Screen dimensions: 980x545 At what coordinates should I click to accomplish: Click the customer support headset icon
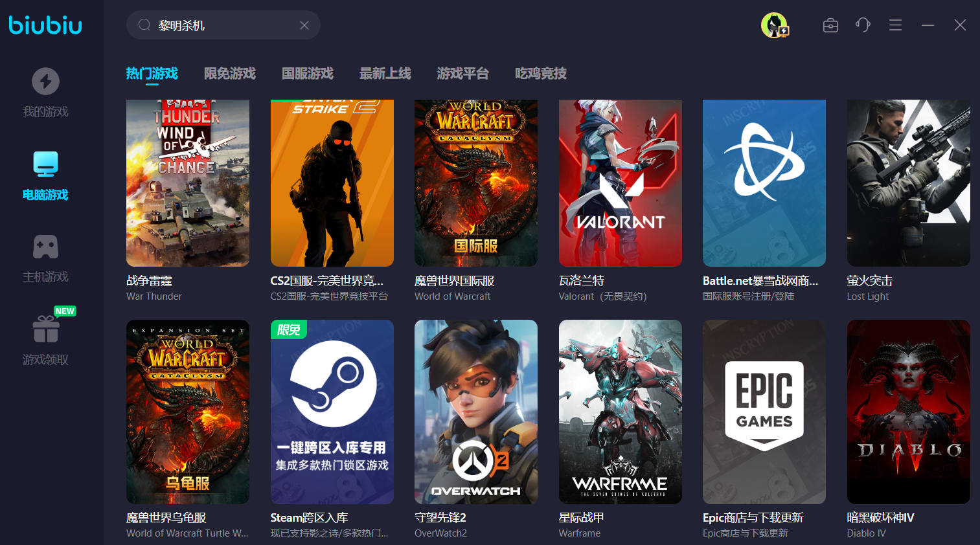(863, 25)
